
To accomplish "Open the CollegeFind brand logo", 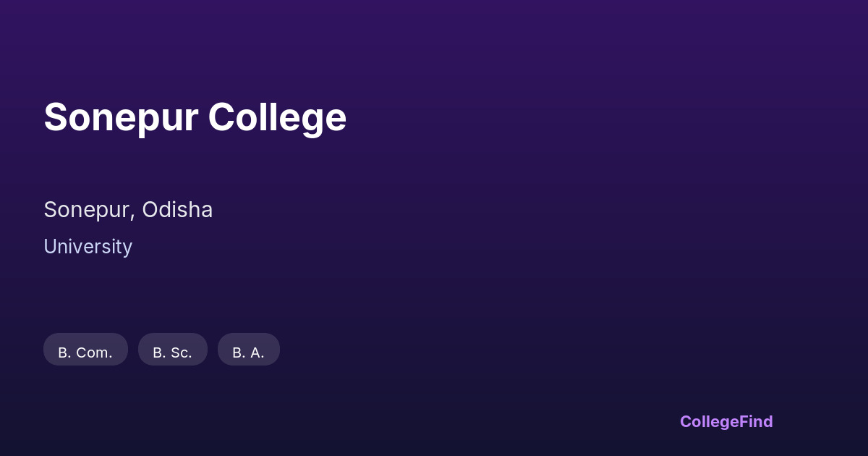I will click(726, 421).
